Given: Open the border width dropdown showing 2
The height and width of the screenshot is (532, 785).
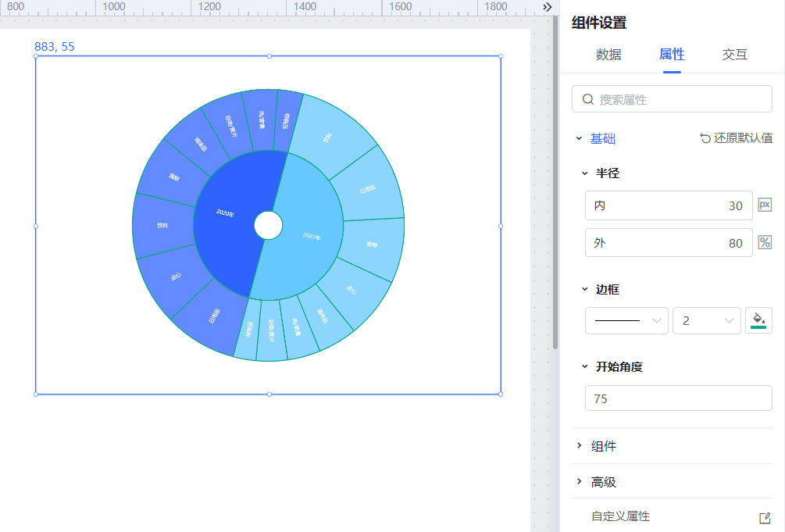Looking at the screenshot, I should pyautogui.click(x=706, y=320).
